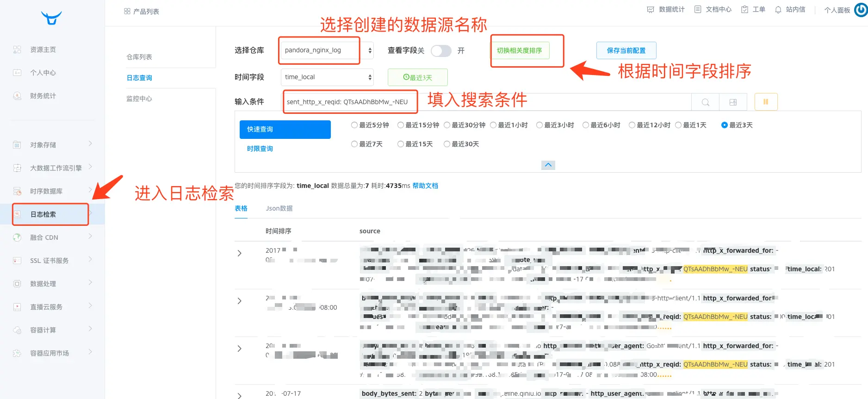Image resolution: width=868 pixels, height=399 pixels.
Task: Switch to Json数据 tab
Action: tap(279, 208)
